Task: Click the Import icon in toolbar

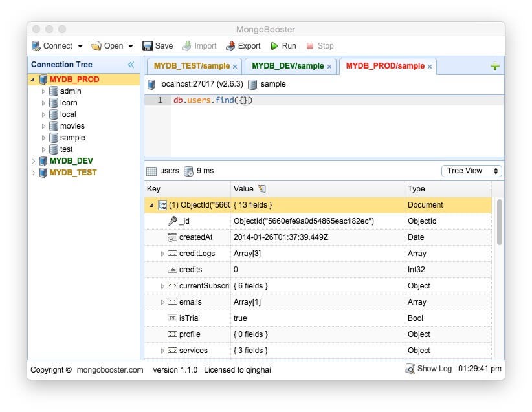Action: [186, 46]
